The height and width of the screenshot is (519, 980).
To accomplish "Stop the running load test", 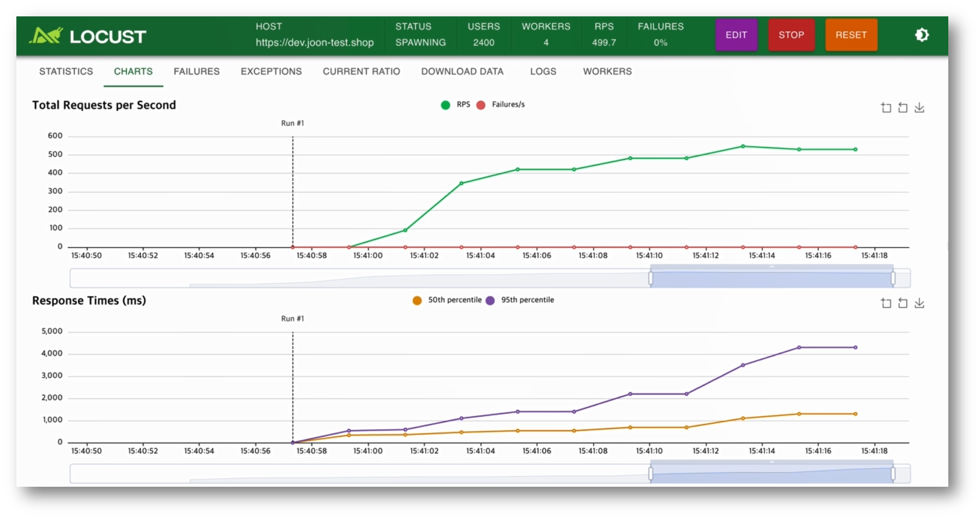I will [x=791, y=35].
